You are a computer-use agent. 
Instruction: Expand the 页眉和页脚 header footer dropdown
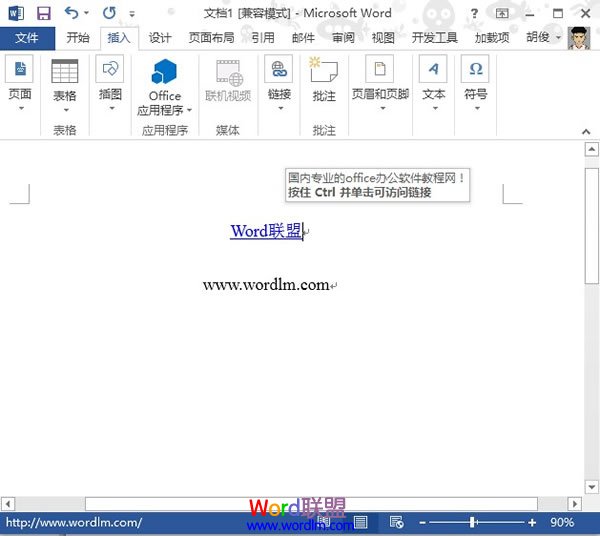(381, 108)
